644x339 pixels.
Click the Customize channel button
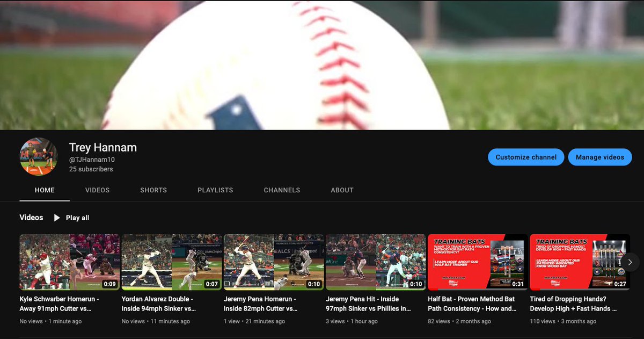pyautogui.click(x=526, y=157)
